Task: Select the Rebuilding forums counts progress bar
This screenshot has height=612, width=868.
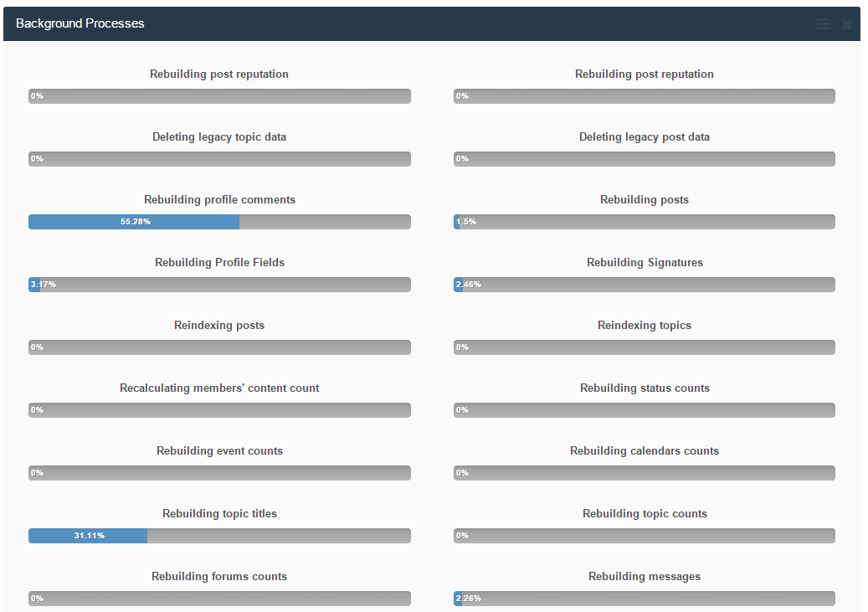Action: click(x=219, y=599)
